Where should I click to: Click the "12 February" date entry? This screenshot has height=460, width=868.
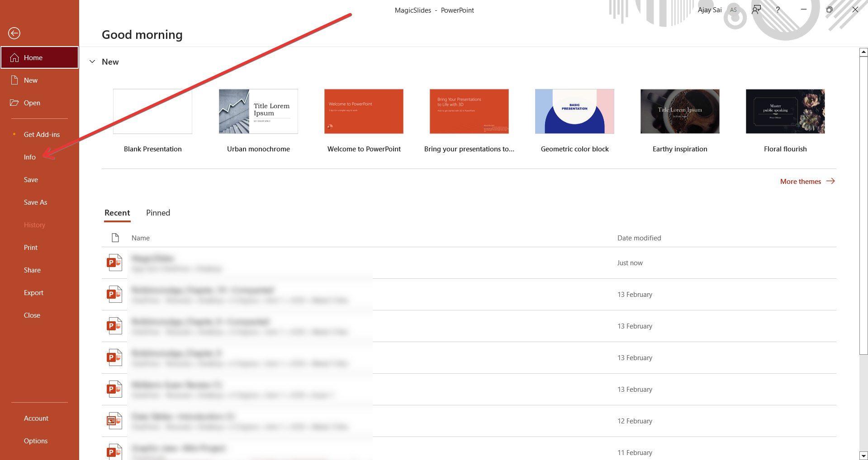635,421
